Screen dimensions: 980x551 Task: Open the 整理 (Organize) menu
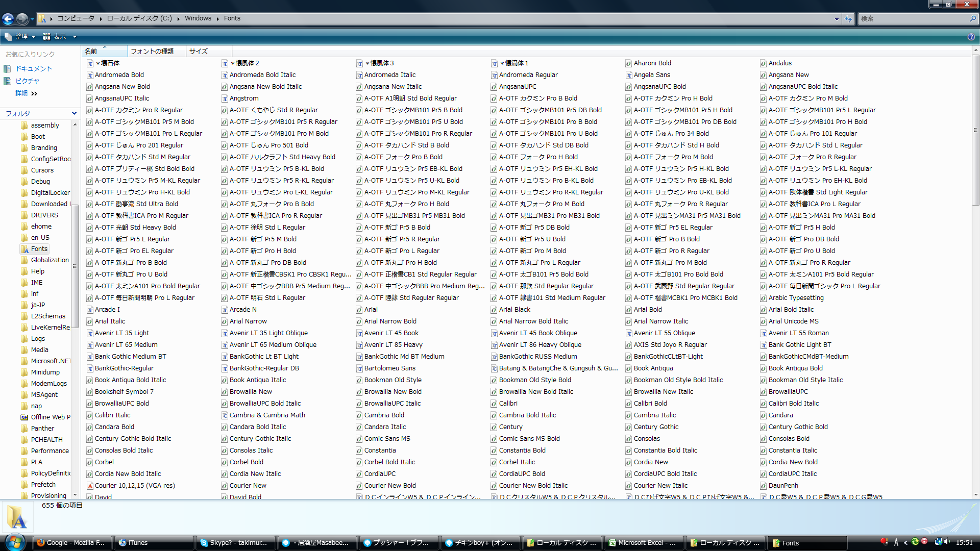pos(20,37)
